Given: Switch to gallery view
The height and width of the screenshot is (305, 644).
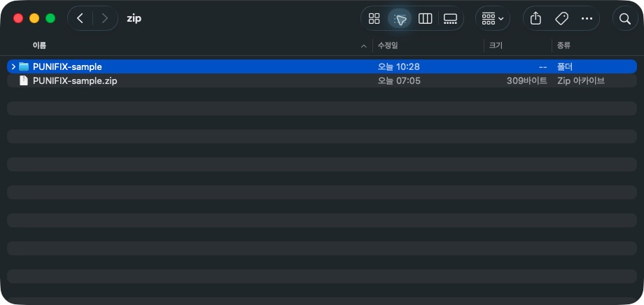Looking at the screenshot, I should pyautogui.click(x=450, y=18).
